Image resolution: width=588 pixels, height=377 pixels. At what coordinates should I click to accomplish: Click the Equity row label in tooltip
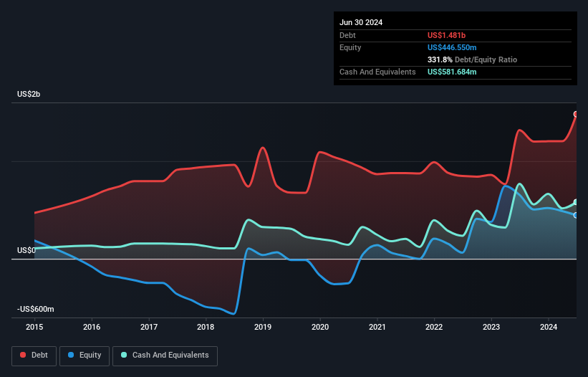click(x=350, y=47)
